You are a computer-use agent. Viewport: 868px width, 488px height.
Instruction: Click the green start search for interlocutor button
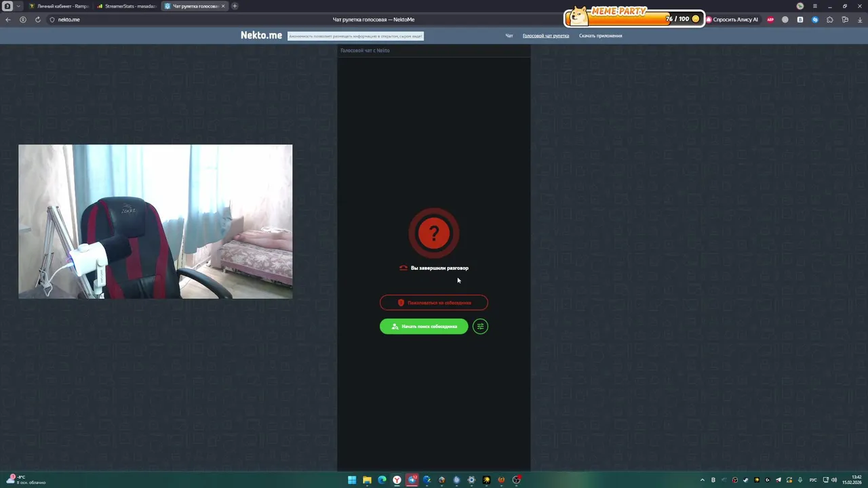tap(424, 327)
